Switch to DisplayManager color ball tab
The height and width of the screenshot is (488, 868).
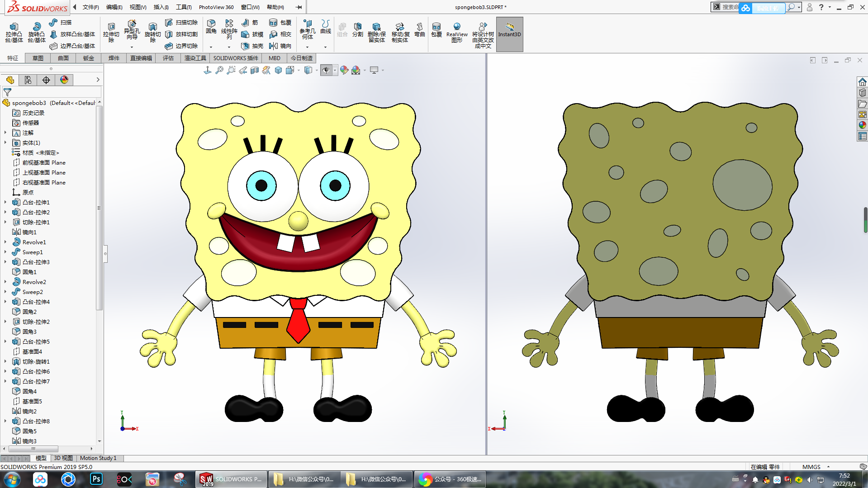[x=64, y=80]
